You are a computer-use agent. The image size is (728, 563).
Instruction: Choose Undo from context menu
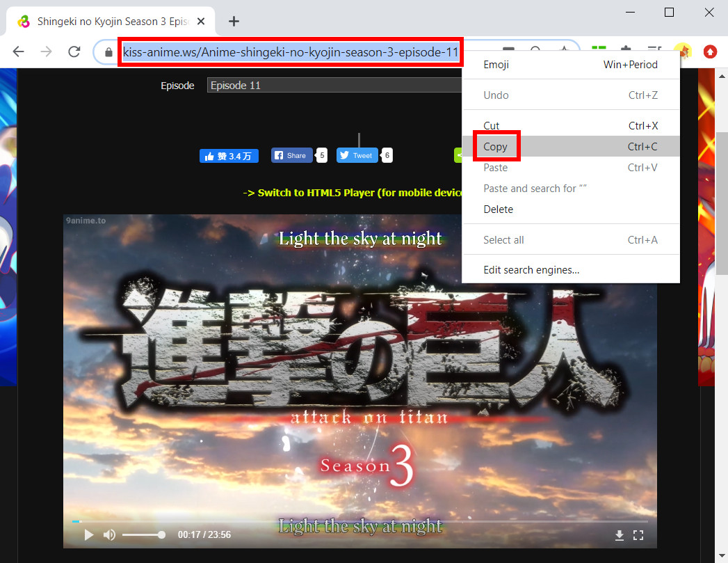click(x=571, y=95)
